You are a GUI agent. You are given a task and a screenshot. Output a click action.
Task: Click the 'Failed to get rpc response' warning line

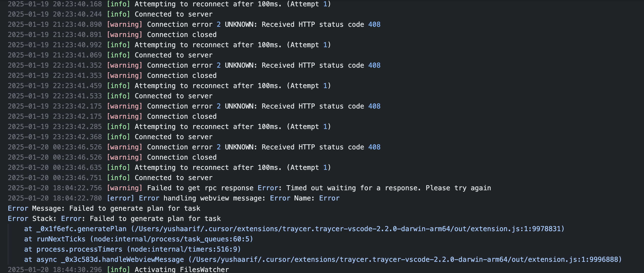coord(249,188)
